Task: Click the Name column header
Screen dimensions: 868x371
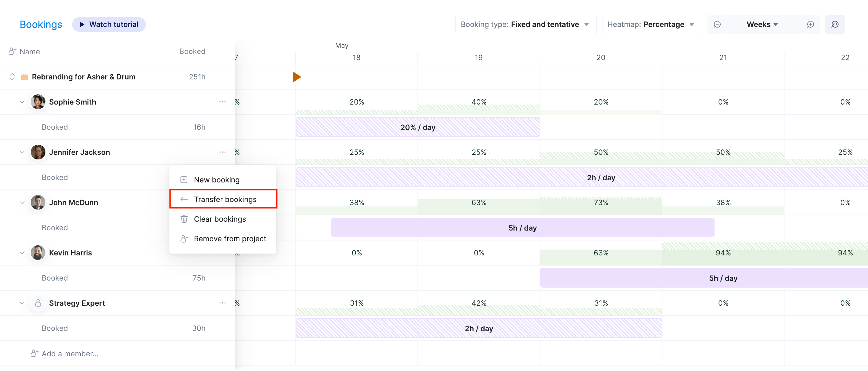Action: pyautogui.click(x=30, y=52)
